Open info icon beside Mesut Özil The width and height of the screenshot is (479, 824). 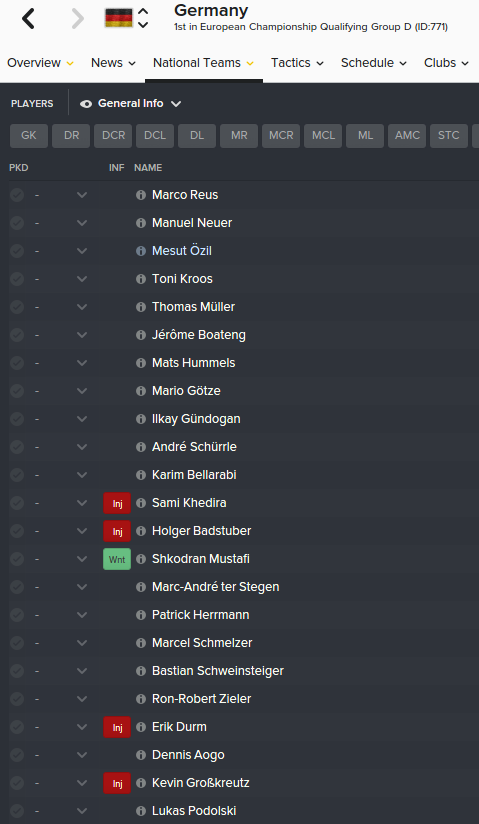point(140,251)
